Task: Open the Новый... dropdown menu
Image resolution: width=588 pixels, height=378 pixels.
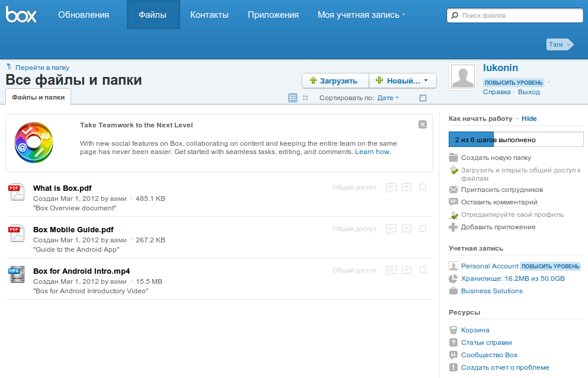Action: [402, 81]
